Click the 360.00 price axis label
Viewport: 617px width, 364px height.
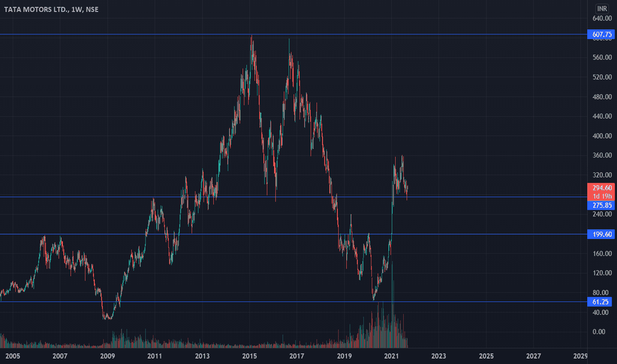tap(602, 156)
